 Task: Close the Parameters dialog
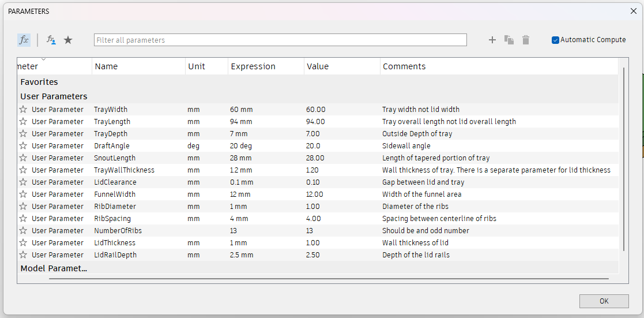(x=634, y=11)
